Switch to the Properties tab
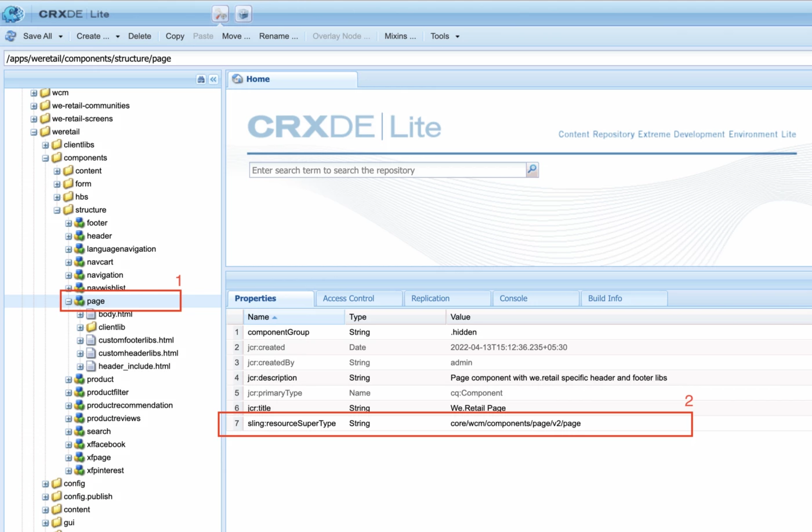 (x=270, y=298)
